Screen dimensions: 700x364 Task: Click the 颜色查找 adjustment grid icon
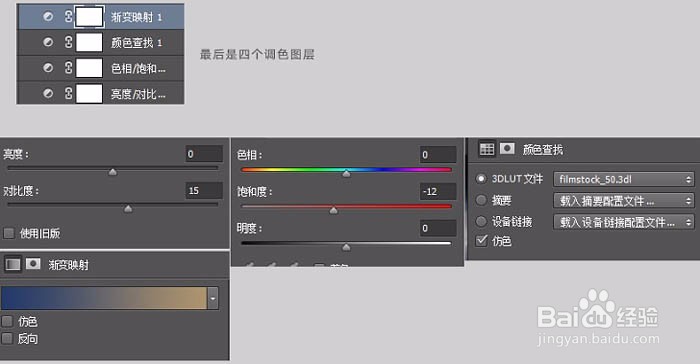(x=487, y=149)
